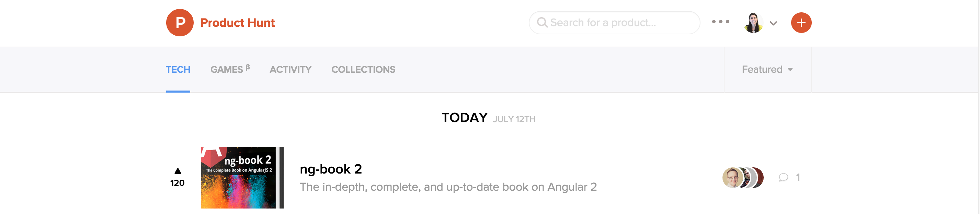This screenshot has height=214, width=980.
Task: Click the comment bubble icon for ng-book 2
Action: (x=783, y=178)
